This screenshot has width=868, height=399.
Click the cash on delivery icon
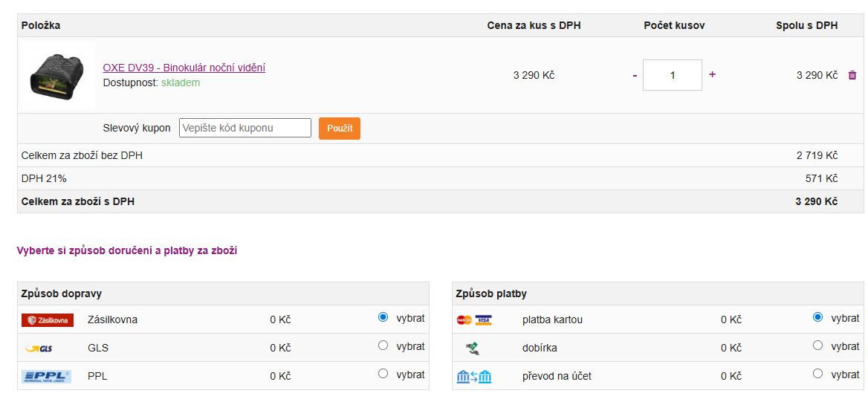coord(472,348)
